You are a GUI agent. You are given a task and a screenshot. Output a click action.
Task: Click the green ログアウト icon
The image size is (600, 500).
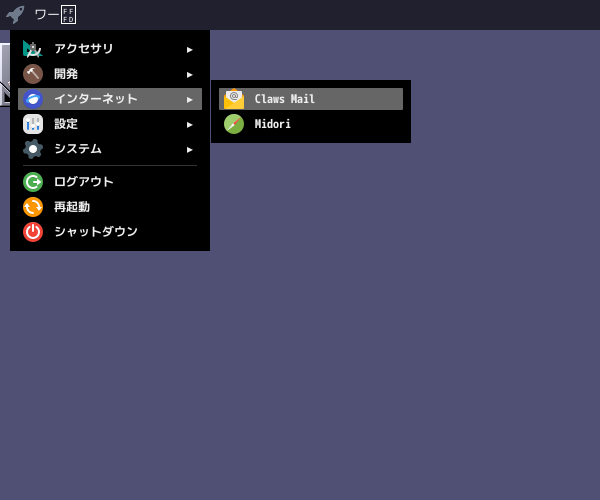click(33, 182)
